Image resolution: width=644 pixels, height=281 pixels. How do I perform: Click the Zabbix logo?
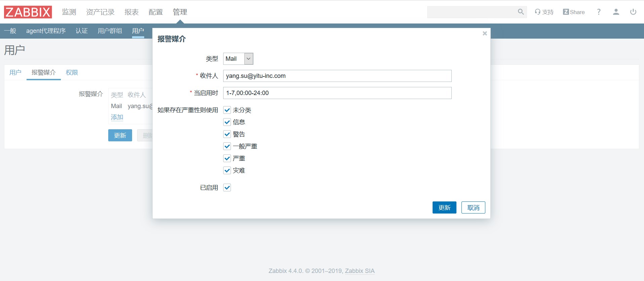[28, 12]
